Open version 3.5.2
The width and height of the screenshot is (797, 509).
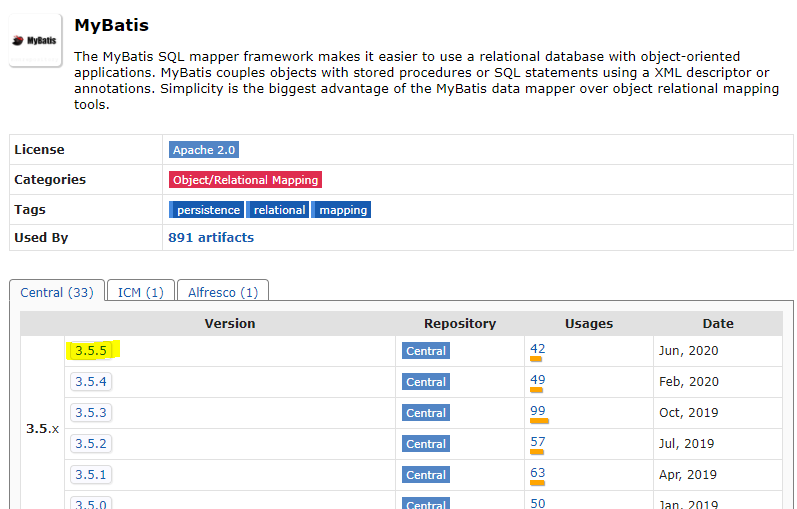pos(91,444)
